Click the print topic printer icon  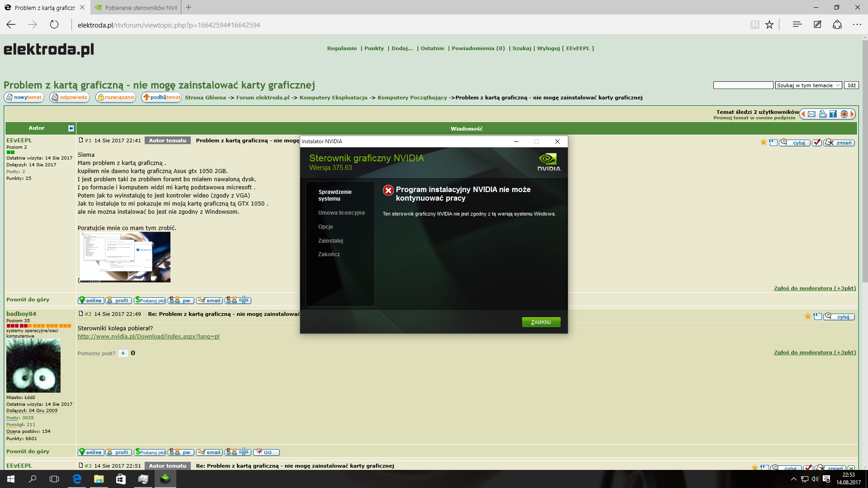[823, 114]
